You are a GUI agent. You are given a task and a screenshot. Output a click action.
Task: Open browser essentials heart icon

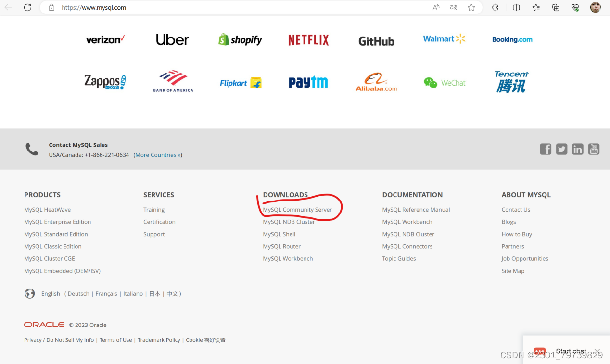(x=575, y=7)
